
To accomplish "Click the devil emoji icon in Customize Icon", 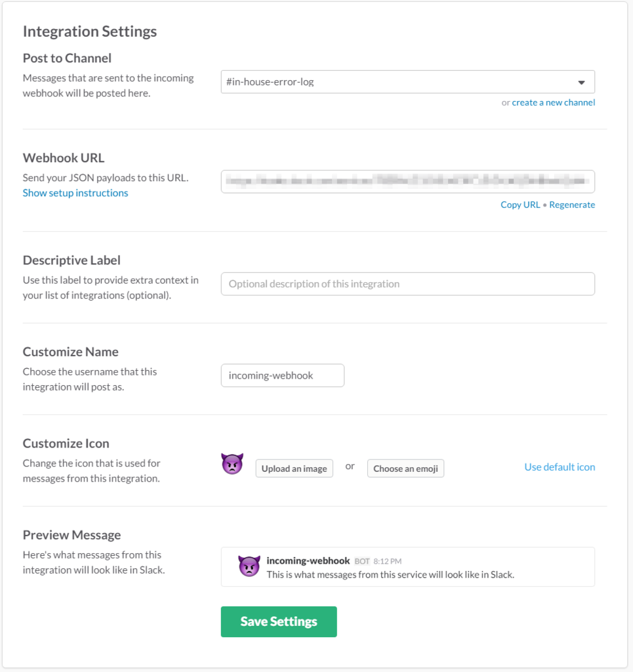I will [232, 465].
